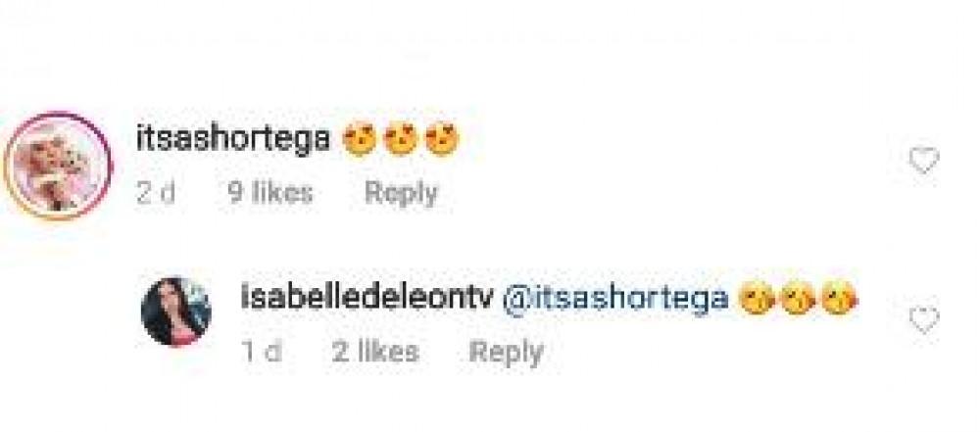Viewport: 980px width, 432px height.
Task: Click the last heart-eyes emoji
Action: tap(442, 138)
